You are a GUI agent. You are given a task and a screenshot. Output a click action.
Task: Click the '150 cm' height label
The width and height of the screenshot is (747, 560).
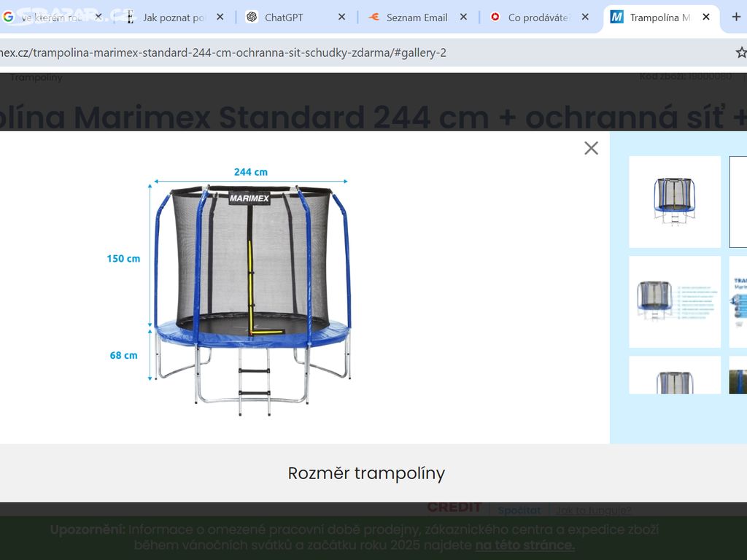(x=123, y=259)
